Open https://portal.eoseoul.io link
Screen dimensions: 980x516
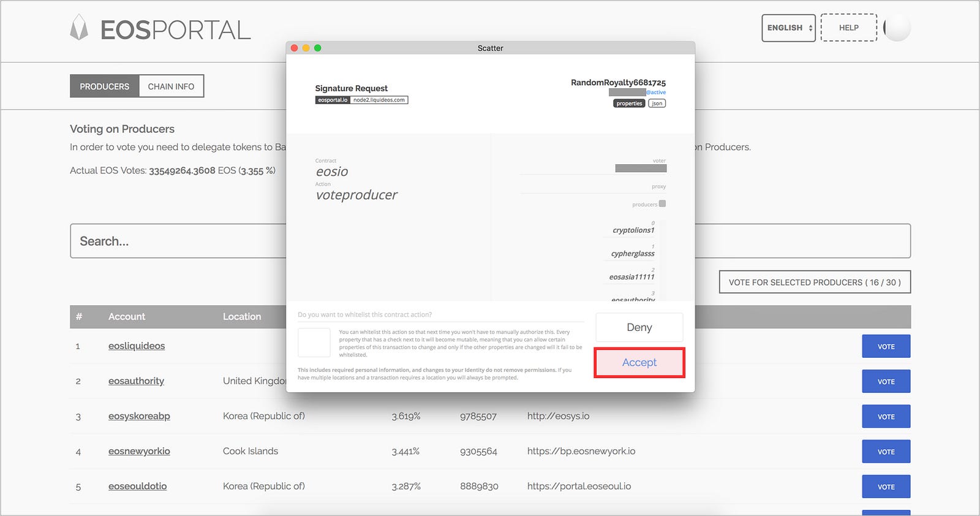click(579, 486)
